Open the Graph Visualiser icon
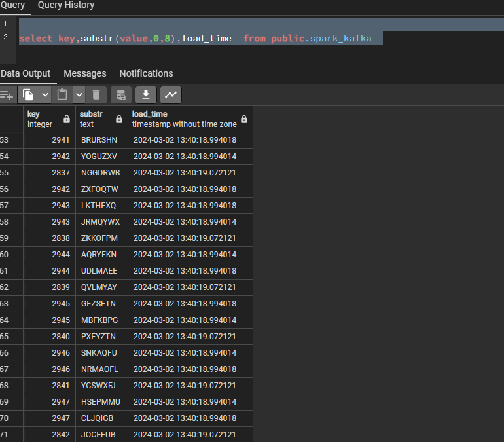Image resolution: width=504 pixels, height=442 pixels. 171,95
